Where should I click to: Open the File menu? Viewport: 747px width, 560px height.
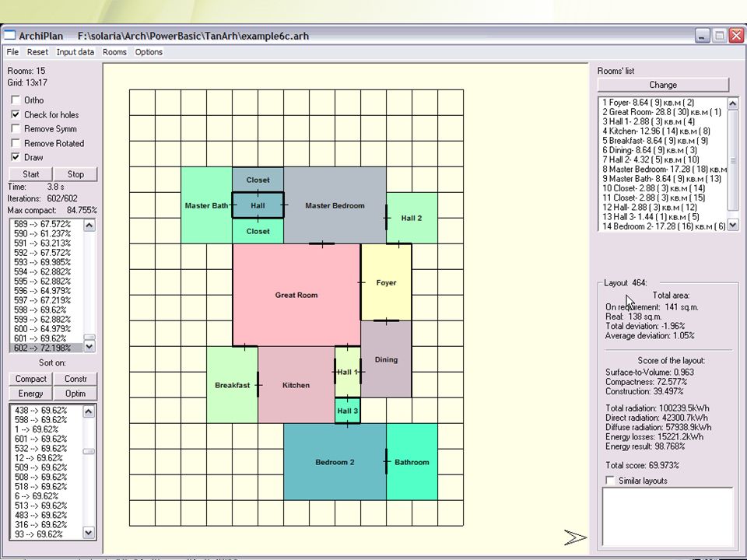click(x=12, y=52)
